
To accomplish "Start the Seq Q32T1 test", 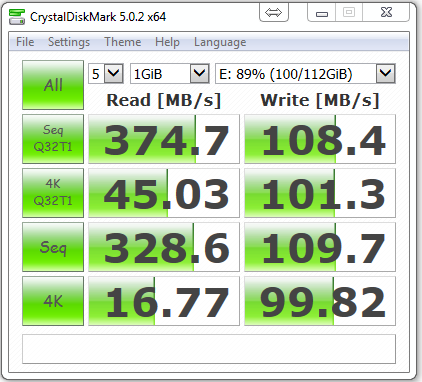I will click(x=53, y=139).
